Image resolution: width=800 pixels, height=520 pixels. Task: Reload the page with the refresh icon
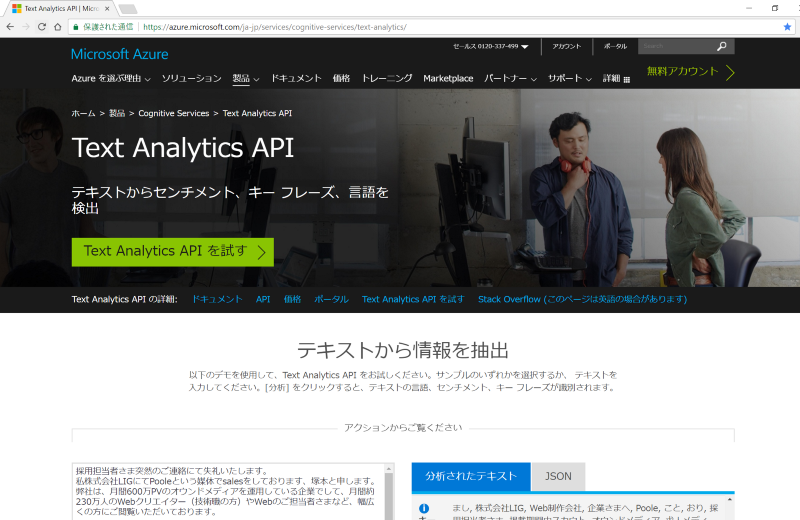tap(42, 27)
